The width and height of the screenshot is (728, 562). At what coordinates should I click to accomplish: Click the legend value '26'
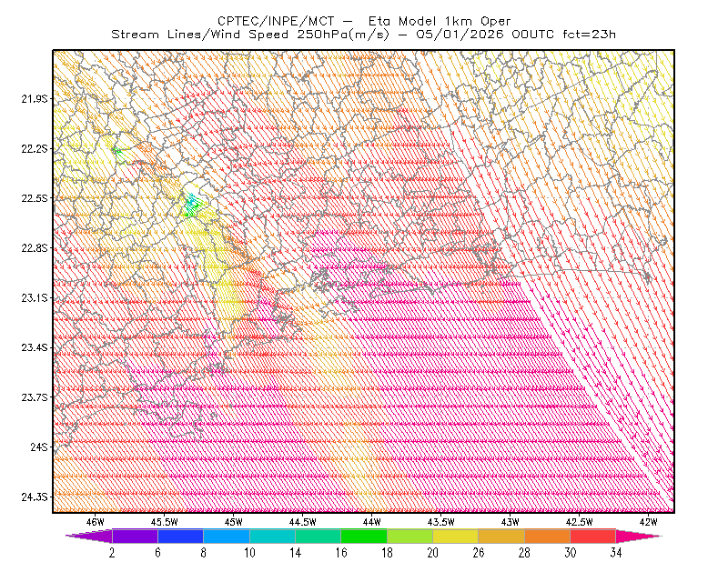click(x=479, y=553)
